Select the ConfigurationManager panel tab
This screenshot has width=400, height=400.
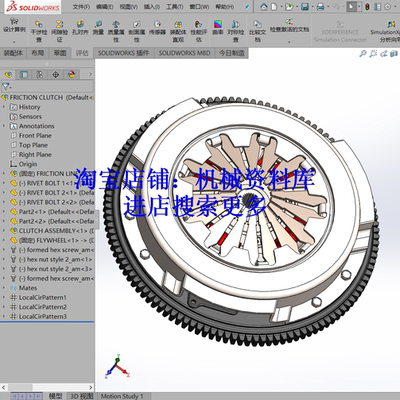[40, 74]
